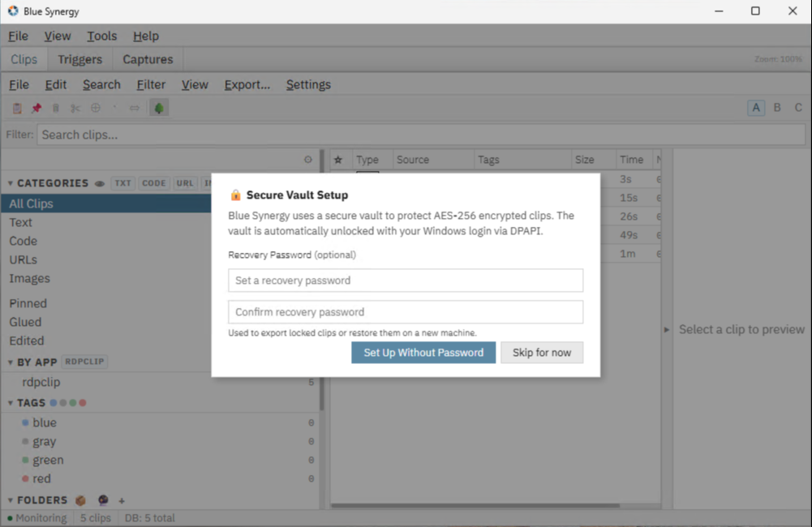Click the red pin toolbar icon

point(37,108)
